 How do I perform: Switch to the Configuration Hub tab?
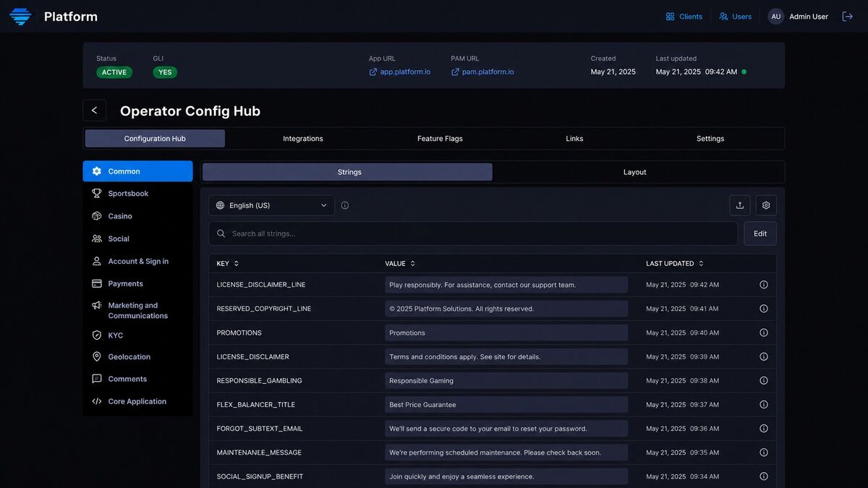coord(155,139)
